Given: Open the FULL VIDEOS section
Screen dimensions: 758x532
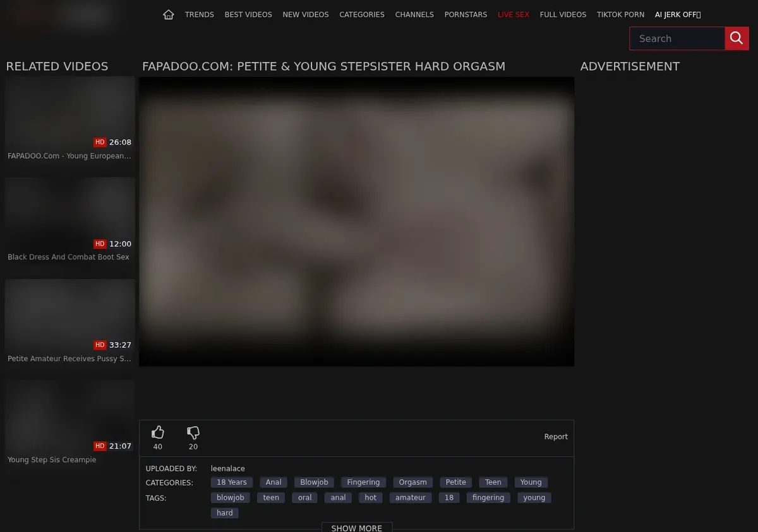Looking at the screenshot, I should coord(563,15).
